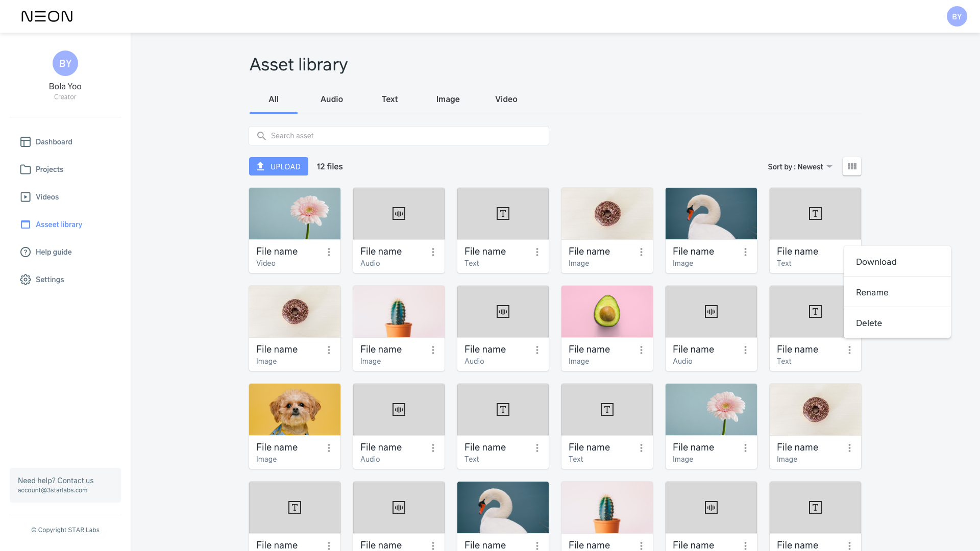
Task: Click the grid view toggle icon
Action: coord(851,166)
